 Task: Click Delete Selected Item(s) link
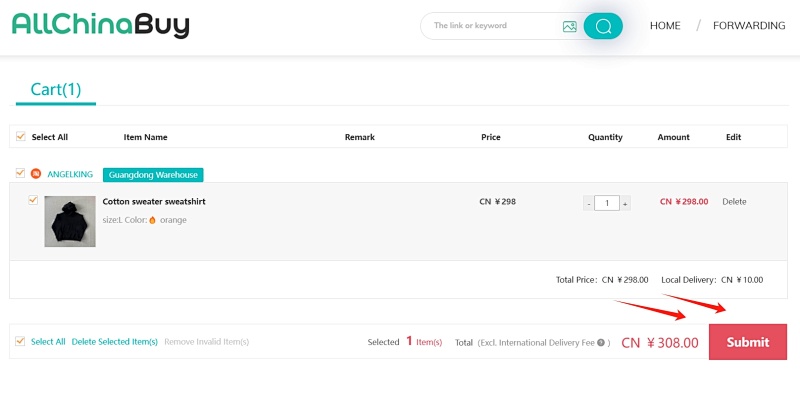click(x=115, y=342)
